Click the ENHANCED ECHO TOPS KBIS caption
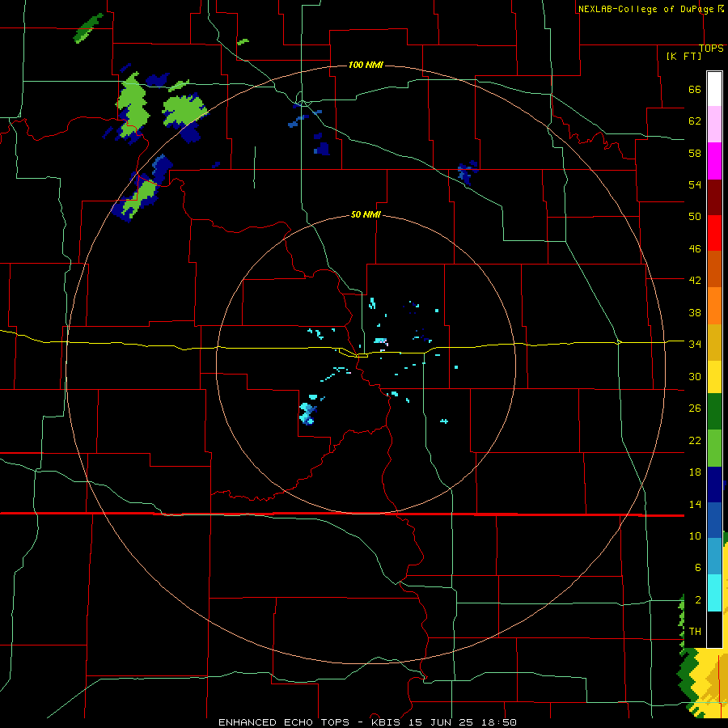The image size is (728, 728). (x=367, y=722)
